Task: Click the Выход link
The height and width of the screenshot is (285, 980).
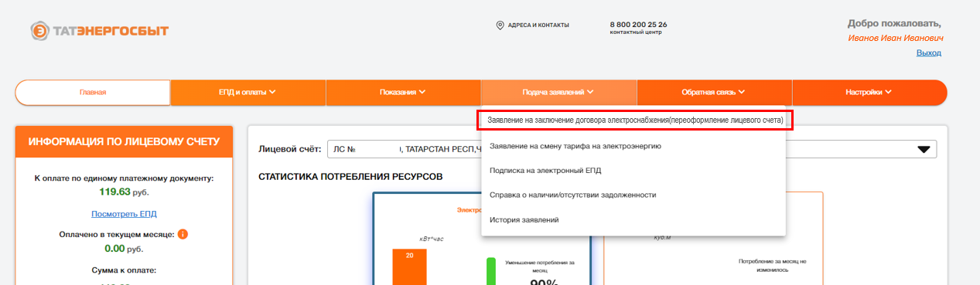Action: 928,53
